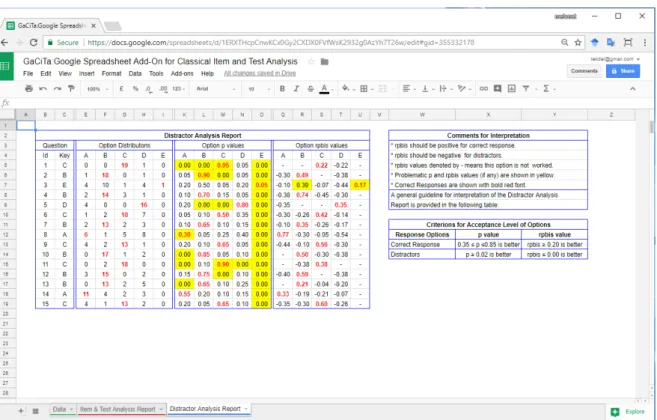Open the Tools menu

(x=156, y=73)
